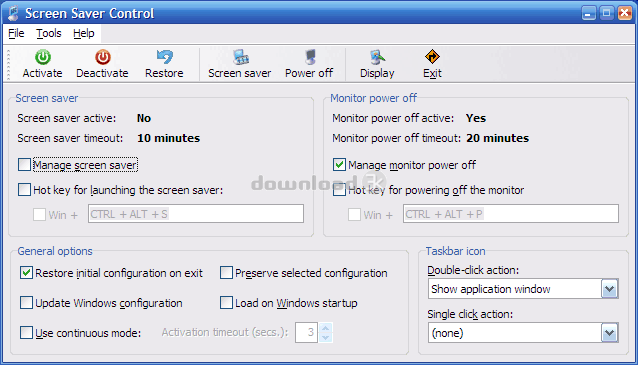Click the Power off monitor icon
Image resolution: width=638 pixels, height=365 pixels.
[x=310, y=57]
